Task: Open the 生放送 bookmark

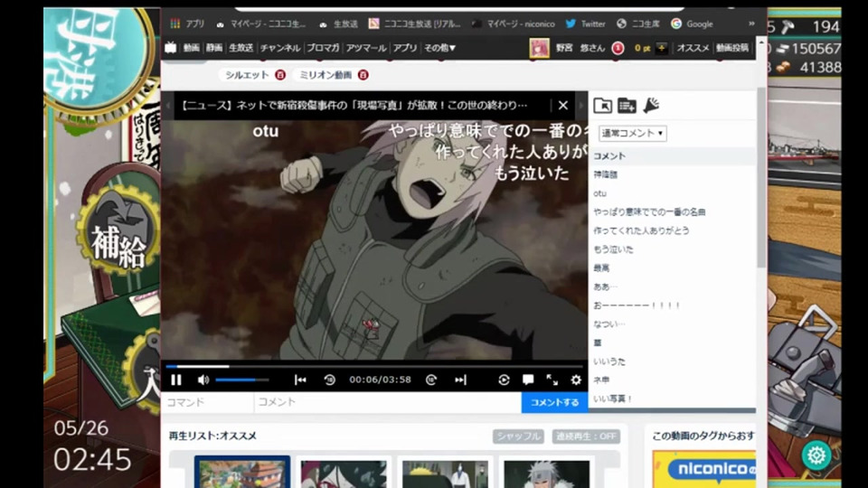Action: pos(339,23)
